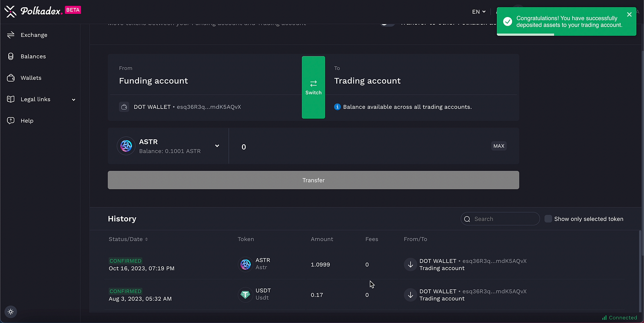Click the Trading account heading

[367, 81]
